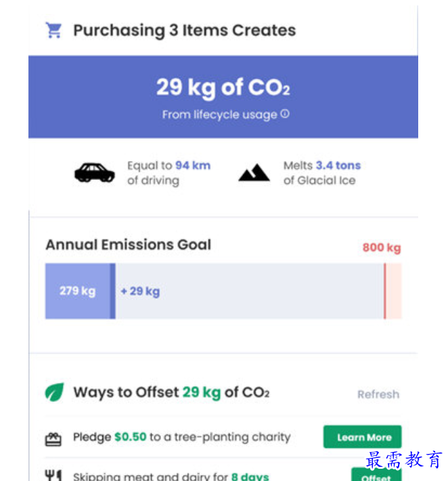Click the car driving icon

point(95,173)
